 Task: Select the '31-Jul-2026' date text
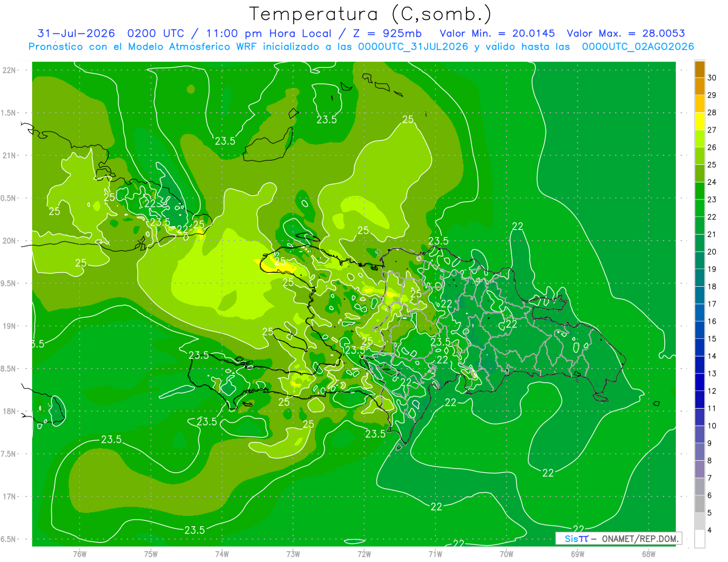pos(76,33)
